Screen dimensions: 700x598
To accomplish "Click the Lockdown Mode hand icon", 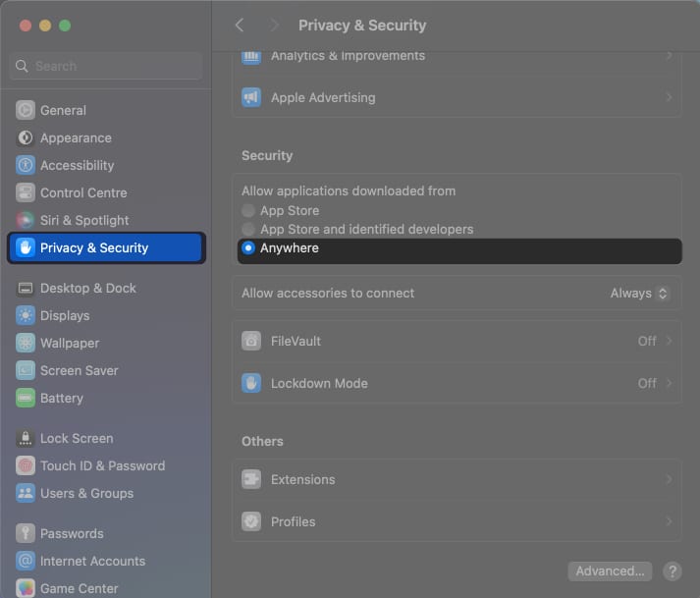I will [x=251, y=383].
